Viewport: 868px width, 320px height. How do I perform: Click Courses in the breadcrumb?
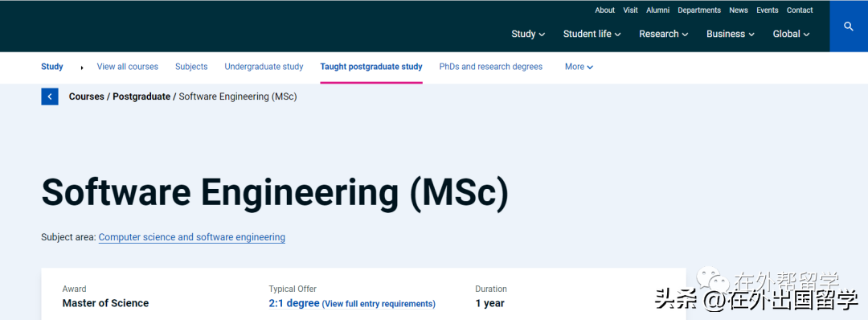point(86,96)
